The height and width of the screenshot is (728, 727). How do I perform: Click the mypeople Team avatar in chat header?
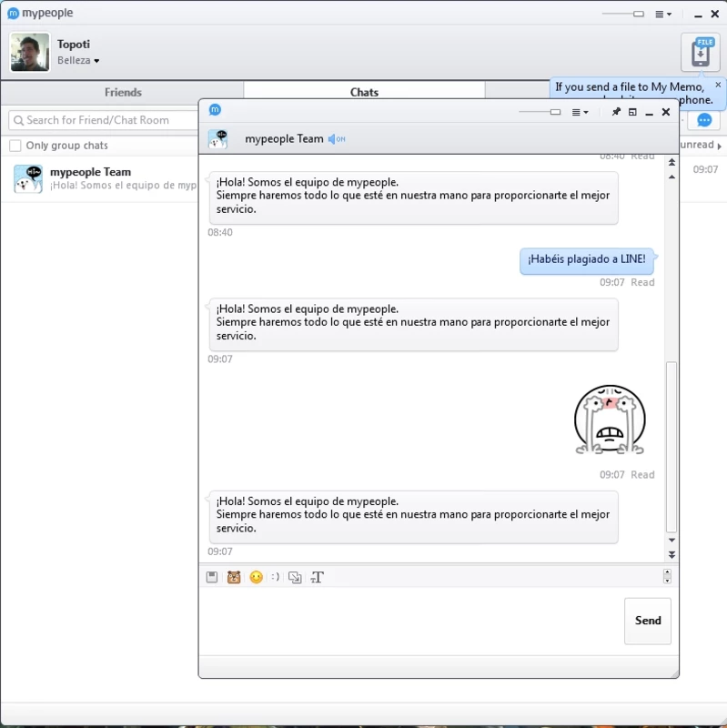218,139
